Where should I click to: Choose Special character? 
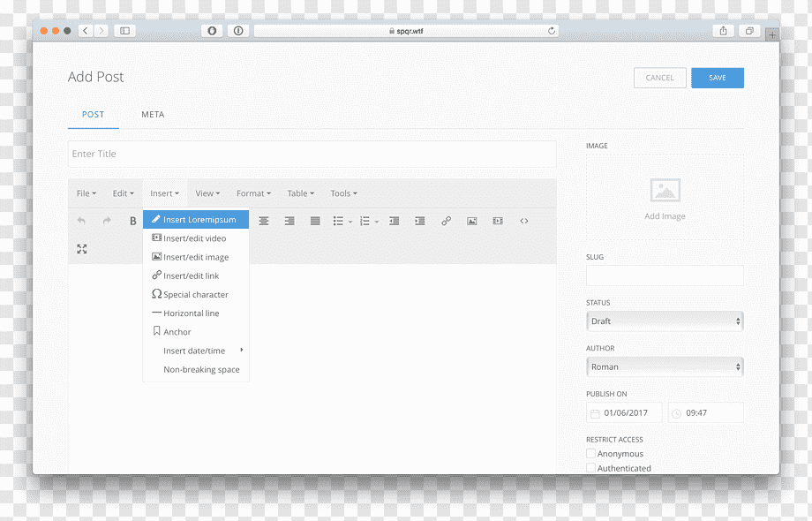pyautogui.click(x=196, y=294)
